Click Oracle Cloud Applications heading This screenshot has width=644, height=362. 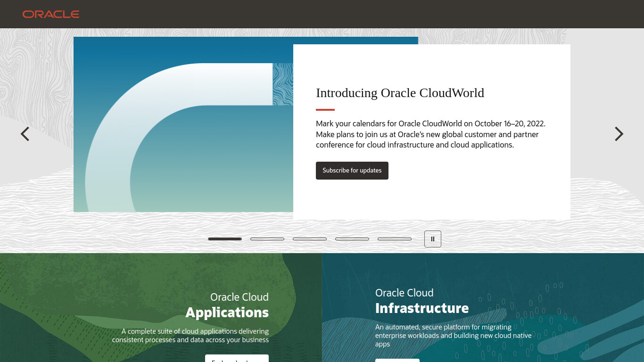[227, 305]
